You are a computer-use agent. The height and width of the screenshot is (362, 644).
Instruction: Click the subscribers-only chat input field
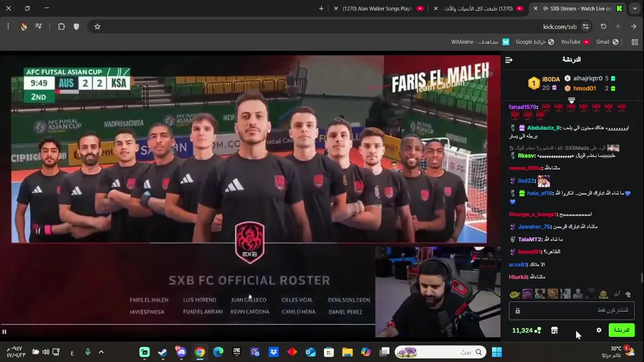[x=572, y=310]
